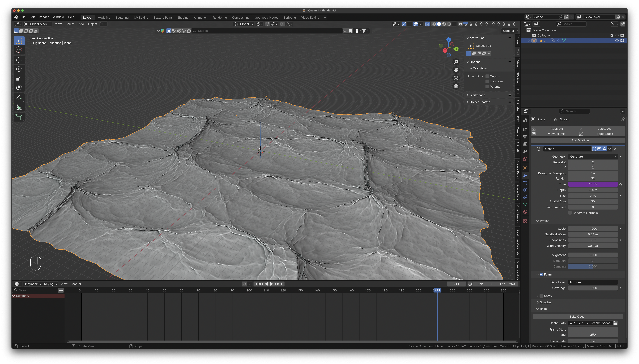639x364 pixels.
Task: Enable the Locations affect-only checkbox
Action: click(487, 82)
